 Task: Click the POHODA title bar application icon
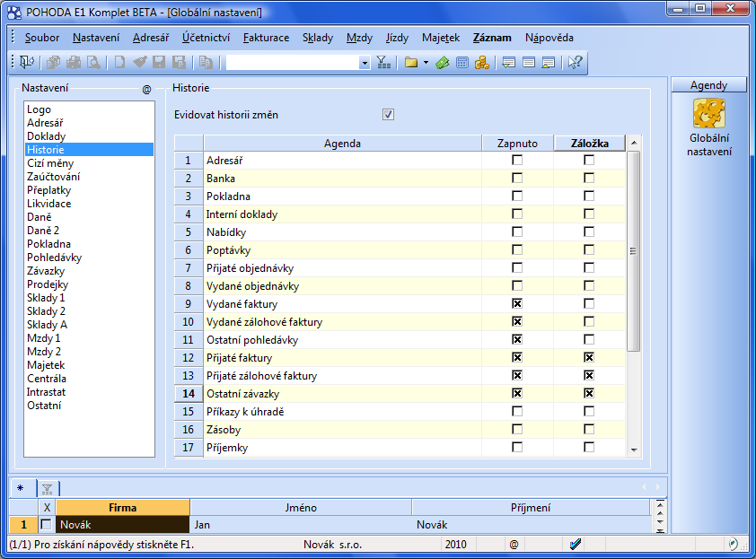click(x=14, y=12)
